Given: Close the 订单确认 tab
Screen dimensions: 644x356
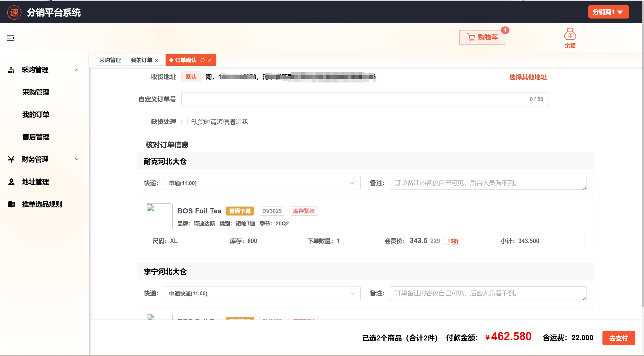Looking at the screenshot, I should [x=210, y=60].
